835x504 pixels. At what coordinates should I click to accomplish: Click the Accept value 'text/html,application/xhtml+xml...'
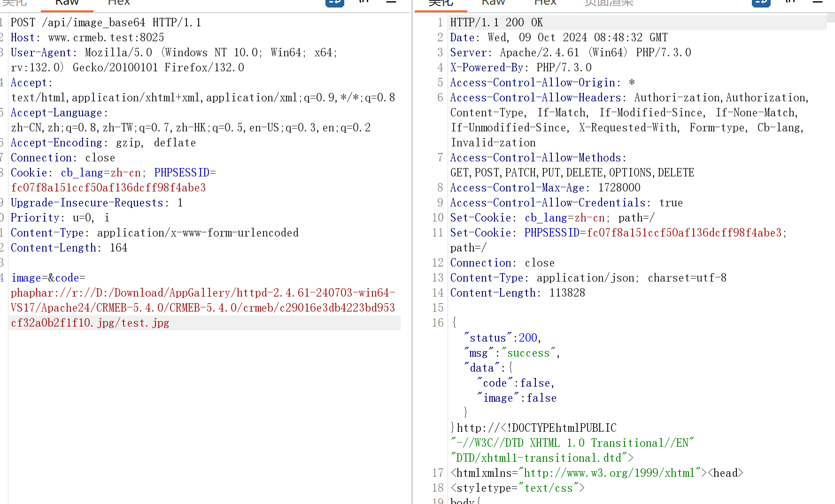[x=203, y=98]
